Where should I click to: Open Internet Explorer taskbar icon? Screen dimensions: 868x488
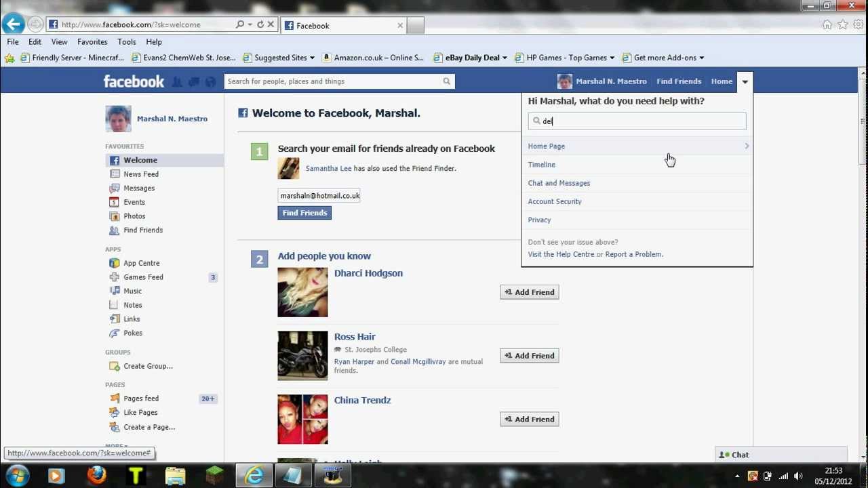tap(254, 476)
